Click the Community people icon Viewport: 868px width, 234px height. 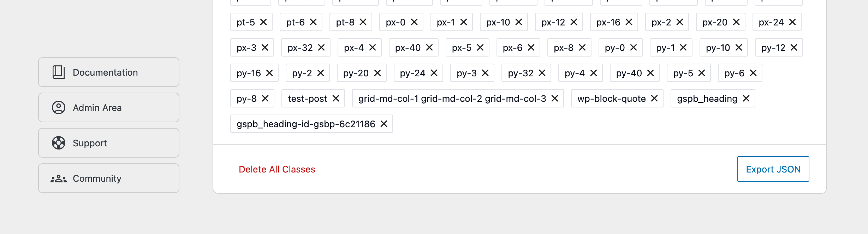(59, 179)
